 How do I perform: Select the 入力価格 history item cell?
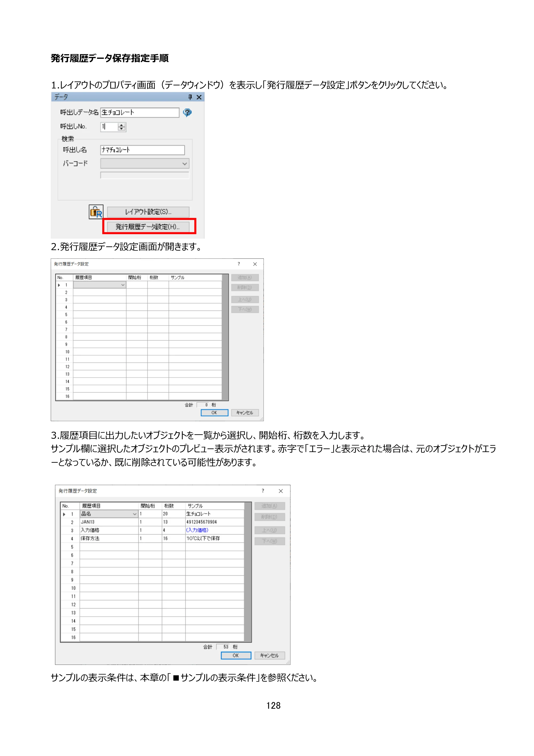point(109,530)
